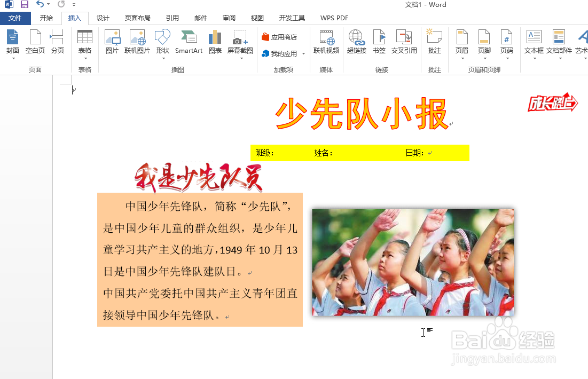Click My Apps (我的应用) button
This screenshot has width=588, height=379.
point(279,53)
